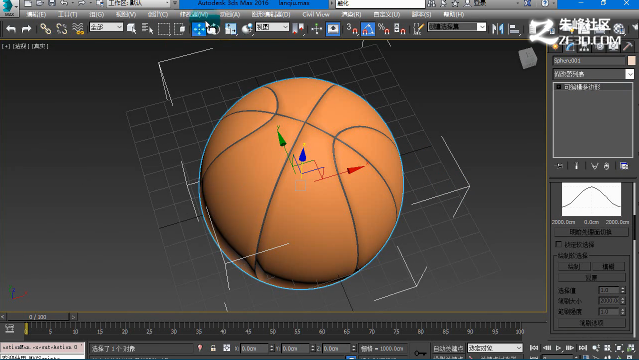Screen dimensions: 639x360
Task: Expand the Editable Poly stack entry
Action: [x=559, y=87]
